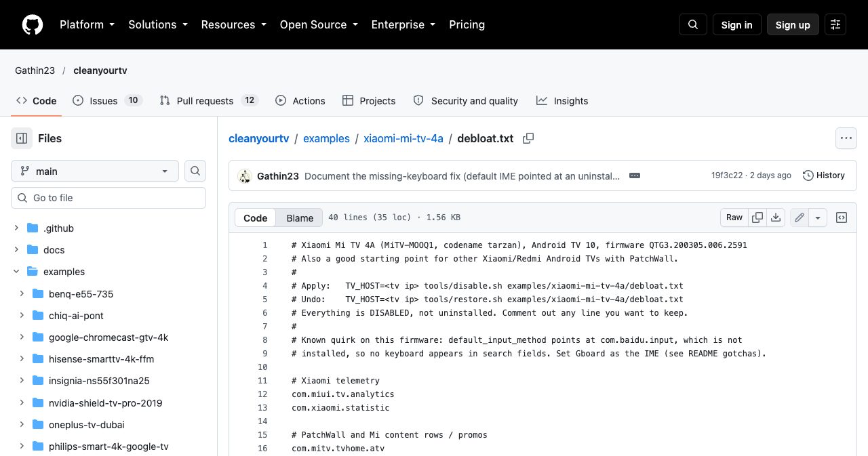The image size is (868, 456).
Task: Open the Projects tab
Action: click(369, 100)
